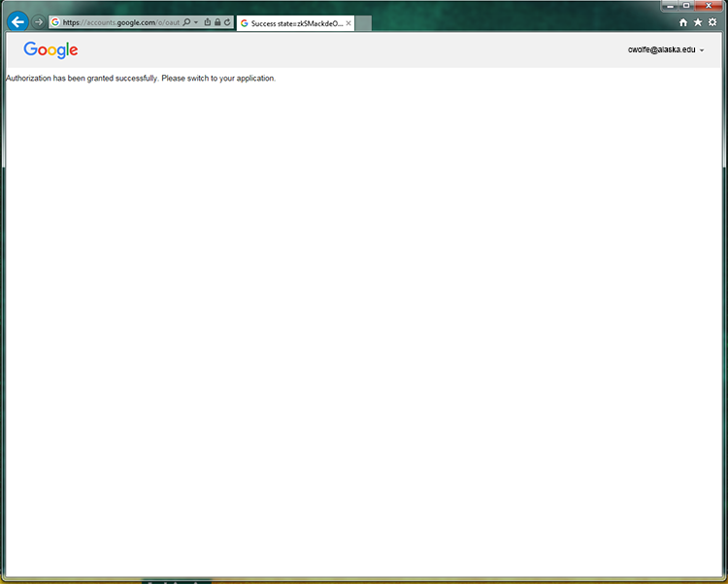Image resolution: width=728 pixels, height=584 pixels.
Task: Select the Success state tab
Action: tap(291, 22)
